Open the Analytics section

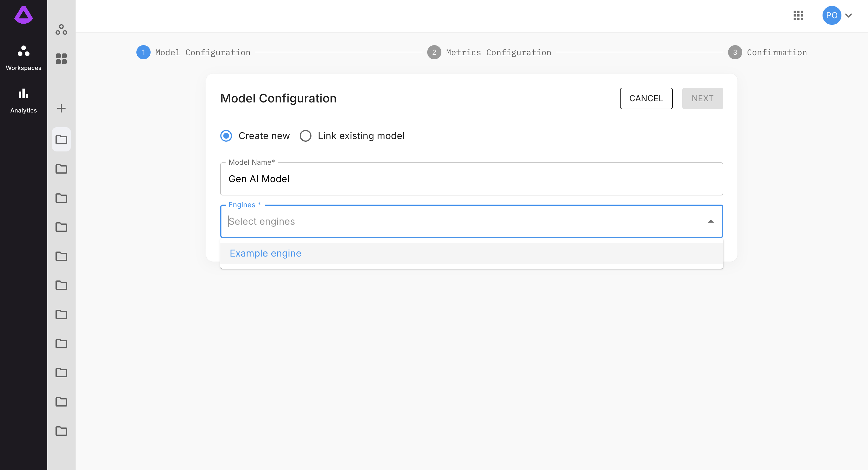pyautogui.click(x=24, y=100)
